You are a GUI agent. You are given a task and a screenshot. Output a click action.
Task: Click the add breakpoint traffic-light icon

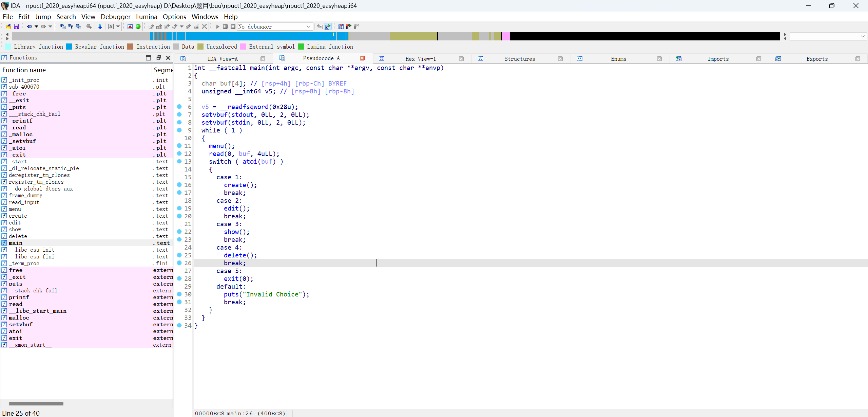click(x=348, y=26)
